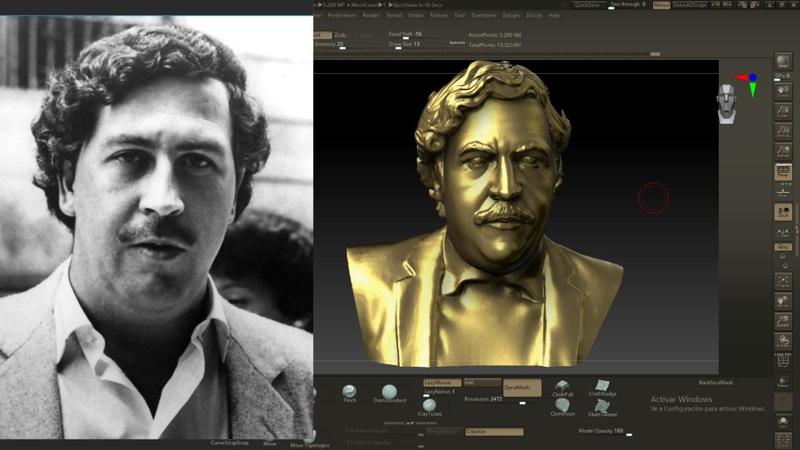Open the Tool menu

pos(459,16)
